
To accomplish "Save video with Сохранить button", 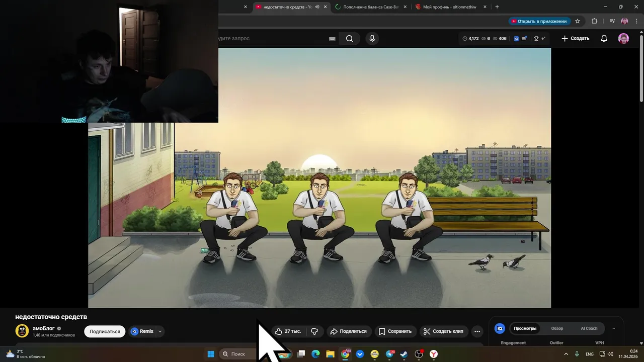I will (x=395, y=331).
